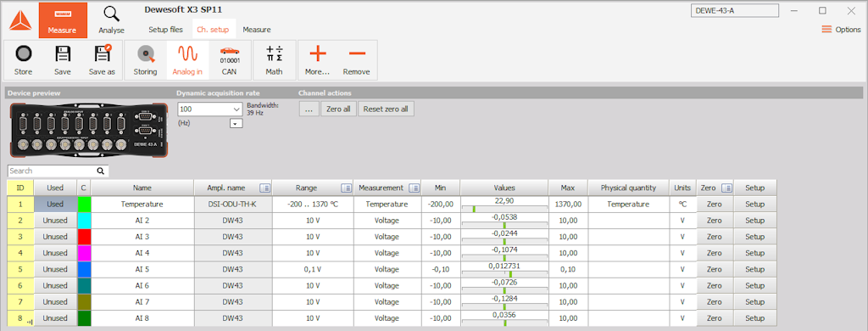Click the Temperature value bar 22,90

point(504,204)
